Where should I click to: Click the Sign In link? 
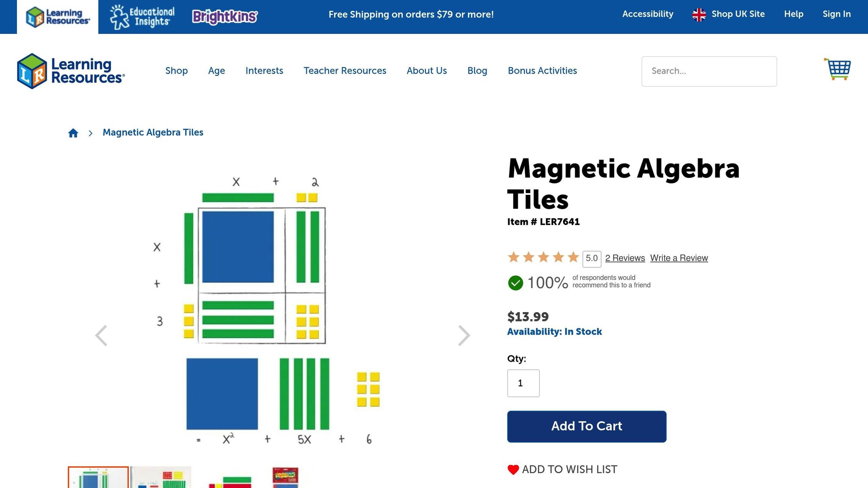pyautogui.click(x=836, y=14)
